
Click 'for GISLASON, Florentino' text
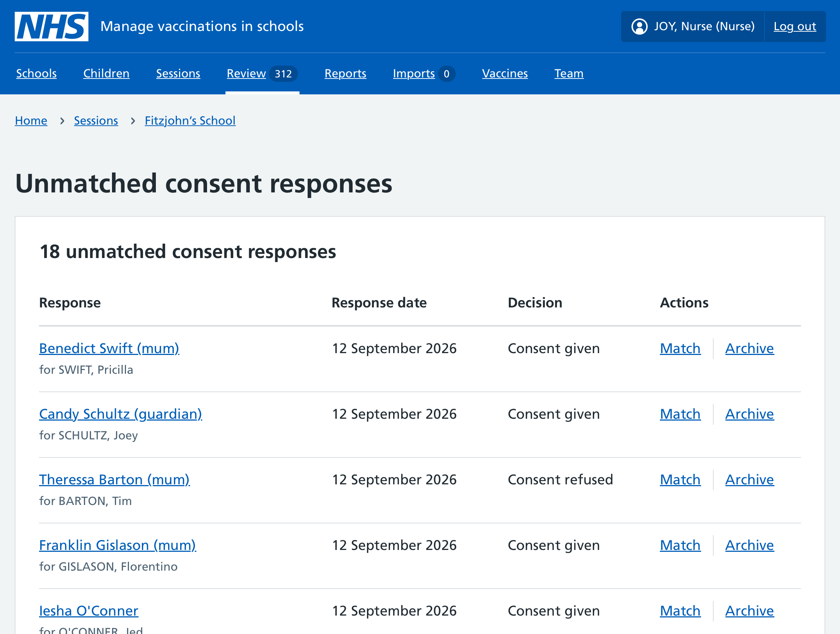[x=108, y=567]
